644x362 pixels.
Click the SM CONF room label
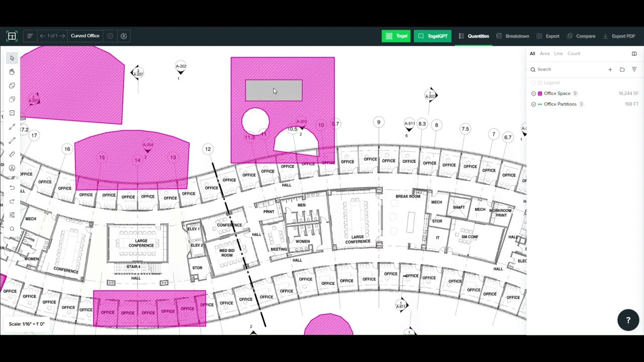point(470,237)
